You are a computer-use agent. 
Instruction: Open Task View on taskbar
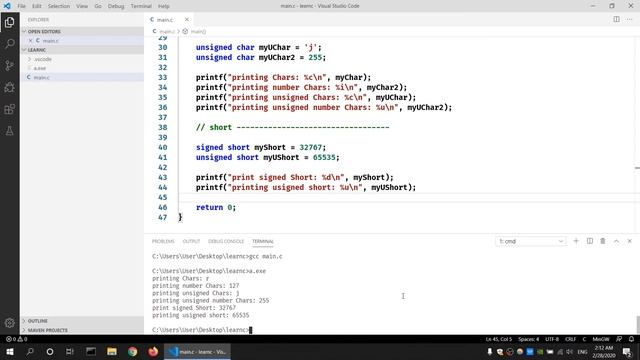pos(70,351)
